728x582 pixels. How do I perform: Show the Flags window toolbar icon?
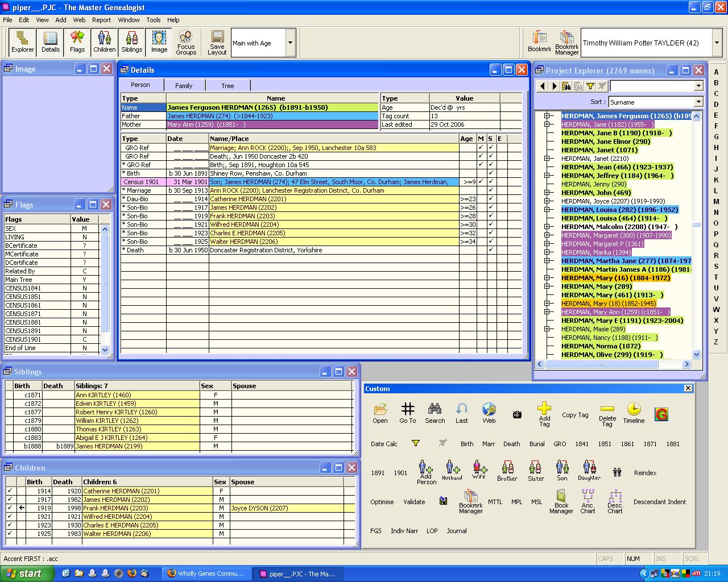coord(77,43)
